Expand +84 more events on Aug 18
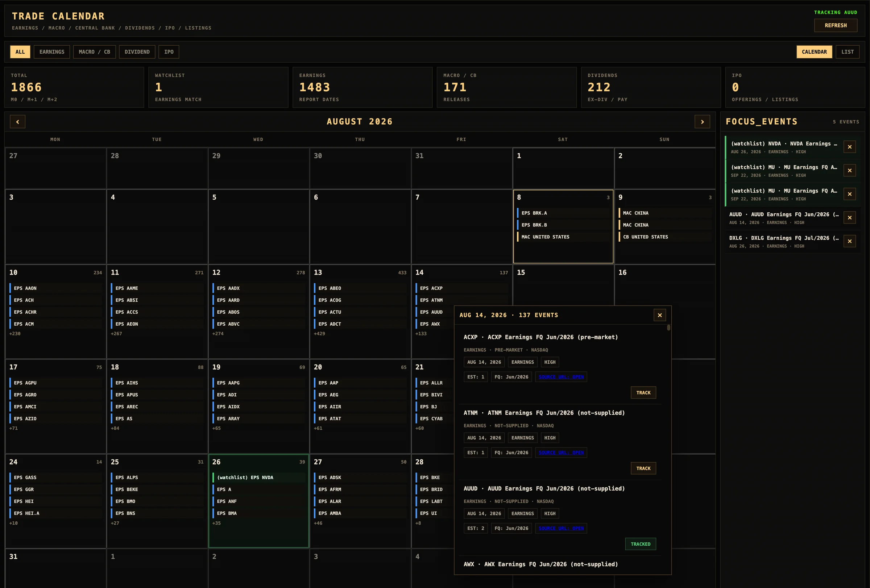870x588 pixels. 115,428
